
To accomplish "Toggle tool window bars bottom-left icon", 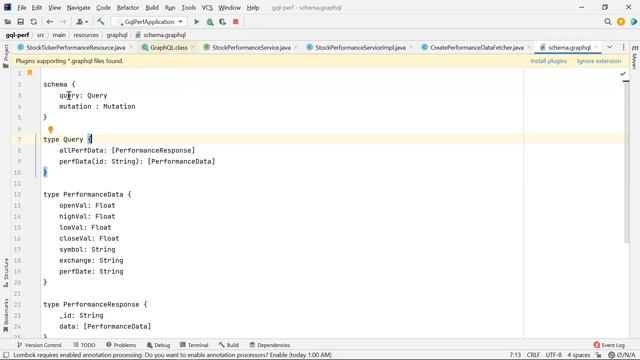I will [x=6, y=355].
